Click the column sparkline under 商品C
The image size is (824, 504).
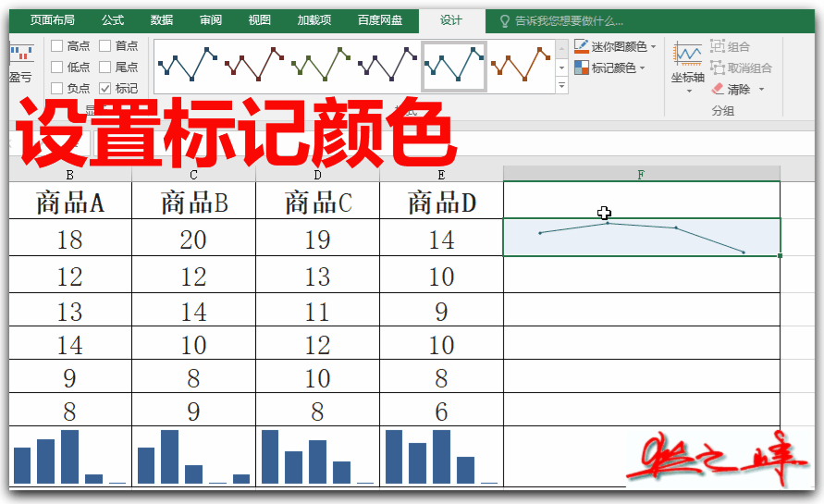tap(317, 456)
